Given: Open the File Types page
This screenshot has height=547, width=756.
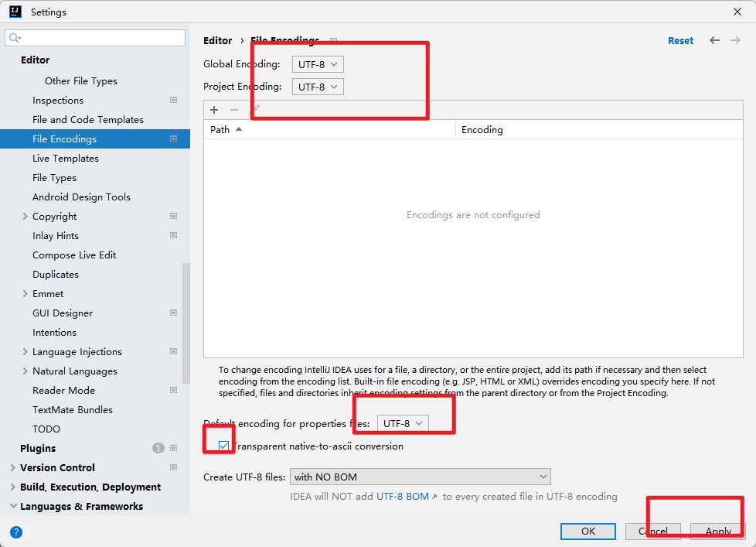Looking at the screenshot, I should 54,177.
